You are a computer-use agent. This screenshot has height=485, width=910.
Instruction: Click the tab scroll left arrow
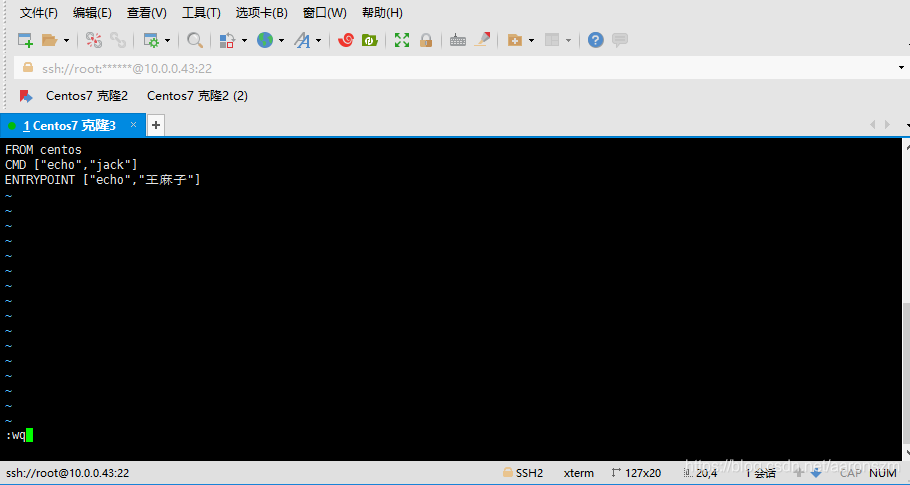click(x=872, y=125)
